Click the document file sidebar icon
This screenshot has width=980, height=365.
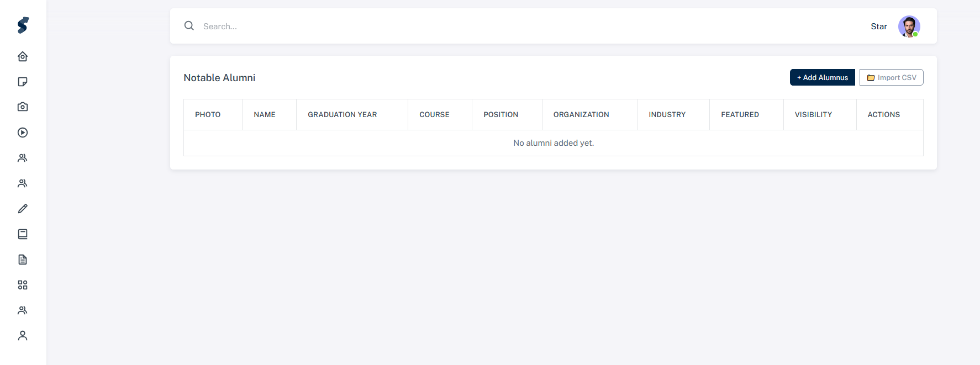[x=23, y=260]
